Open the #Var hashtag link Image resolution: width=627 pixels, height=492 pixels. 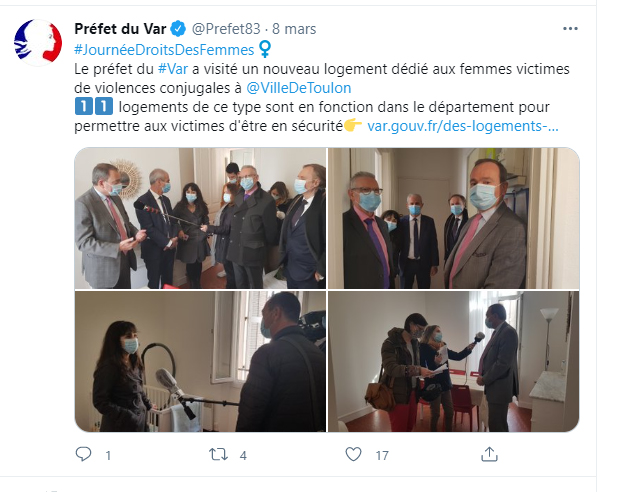173,69
